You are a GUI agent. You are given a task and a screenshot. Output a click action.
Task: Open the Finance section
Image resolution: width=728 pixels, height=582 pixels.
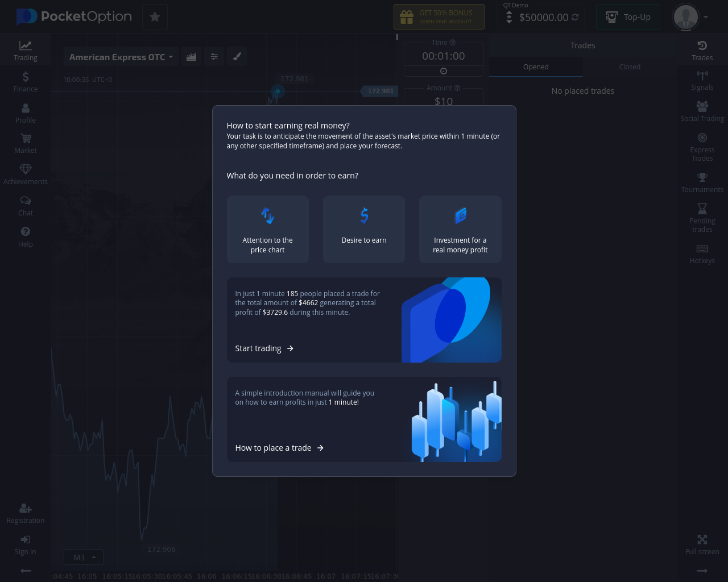pyautogui.click(x=26, y=82)
